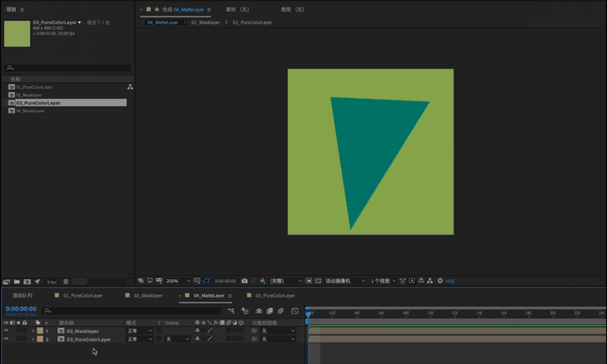Open the (完整) resolution dropdown

pyautogui.click(x=286, y=281)
